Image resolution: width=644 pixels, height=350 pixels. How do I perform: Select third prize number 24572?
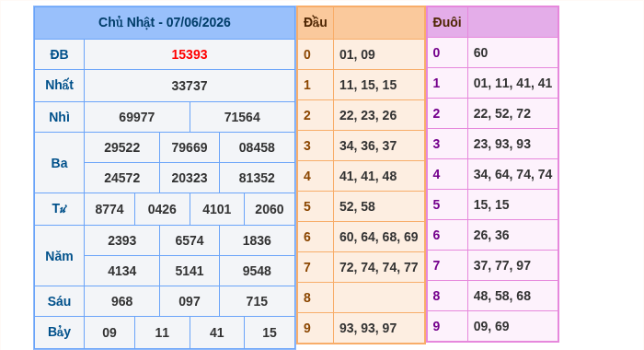122,178
